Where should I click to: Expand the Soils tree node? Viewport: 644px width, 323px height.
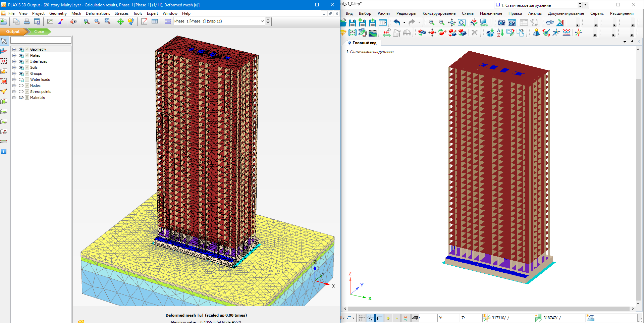pyautogui.click(x=14, y=67)
